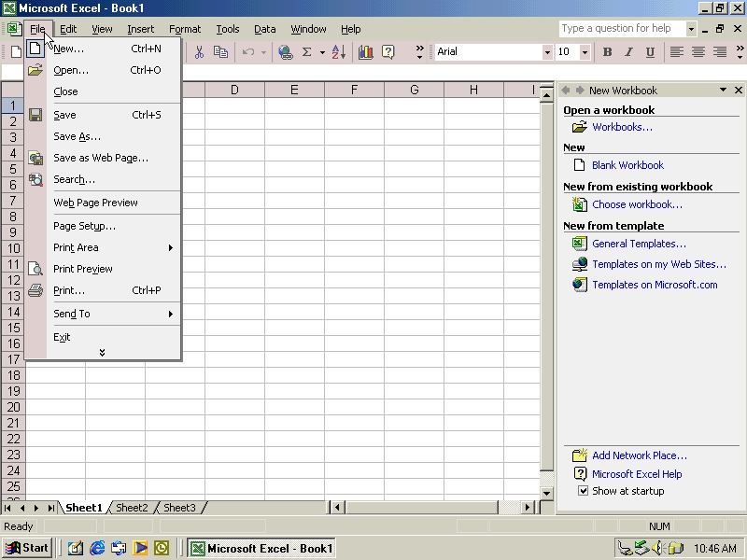Select column header E
The height and width of the screenshot is (560, 747).
click(x=294, y=90)
